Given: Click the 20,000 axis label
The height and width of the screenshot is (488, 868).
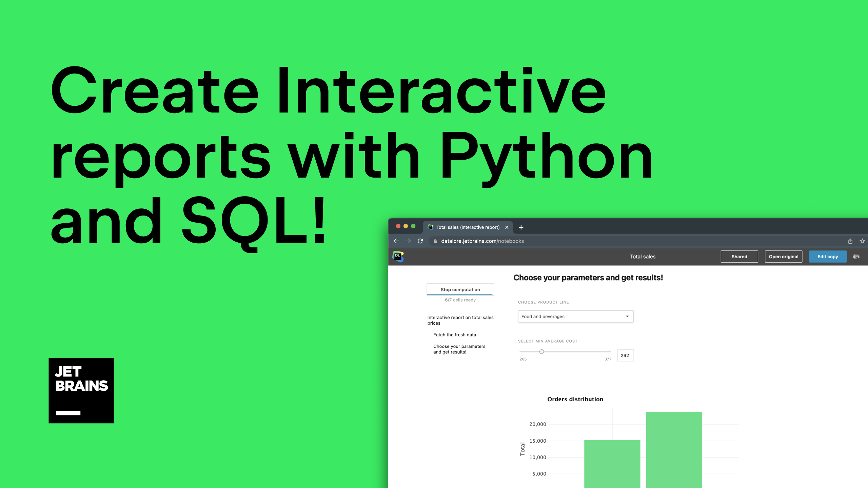Looking at the screenshot, I should 538,424.
